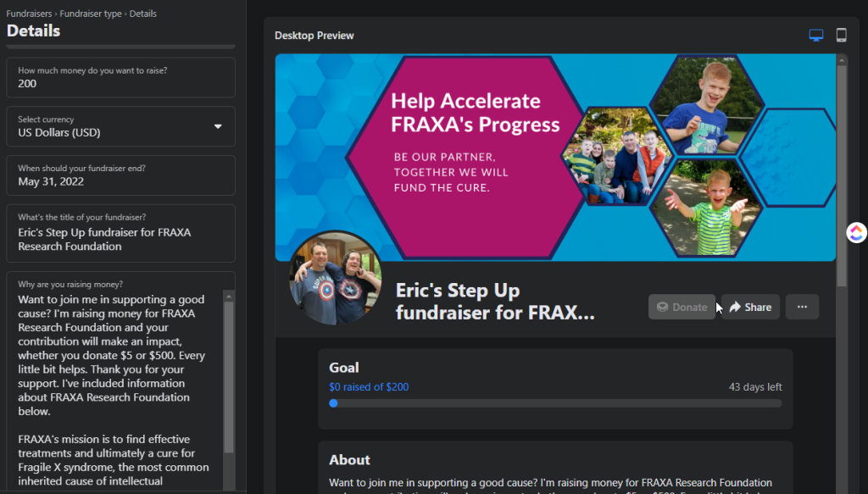Open the fundraiser end date picker

121,175
